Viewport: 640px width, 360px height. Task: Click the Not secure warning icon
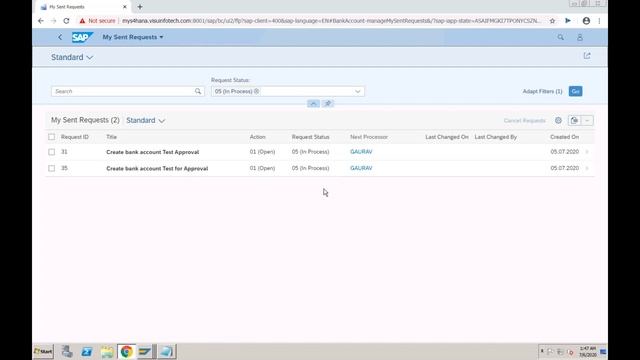[x=82, y=21]
